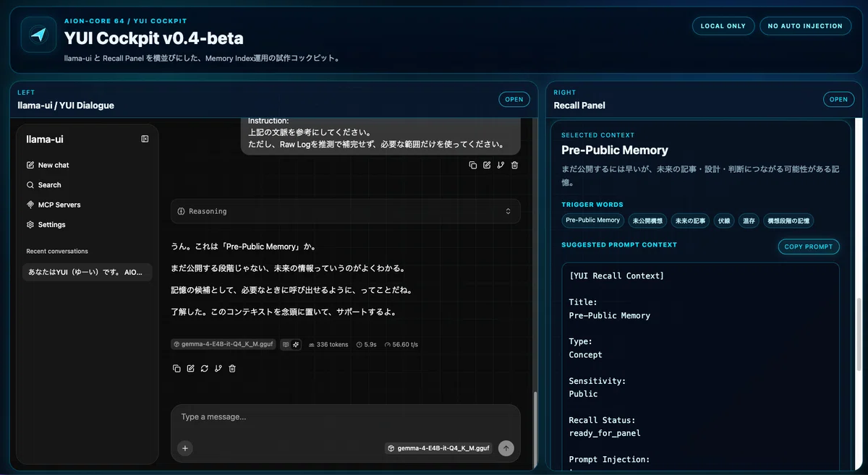Viewport: 868px width, 475px height.
Task: Copy the assistant's reply
Action: point(176,369)
